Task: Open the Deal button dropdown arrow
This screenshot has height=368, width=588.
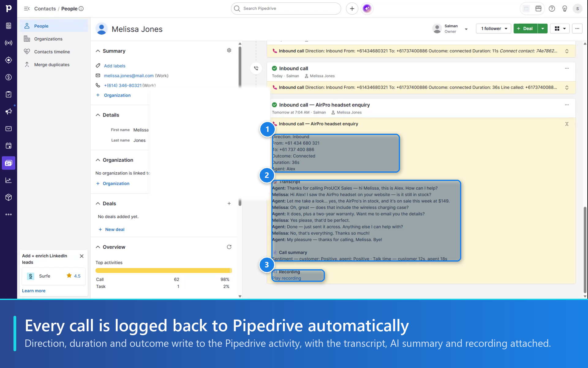Action: [543, 29]
